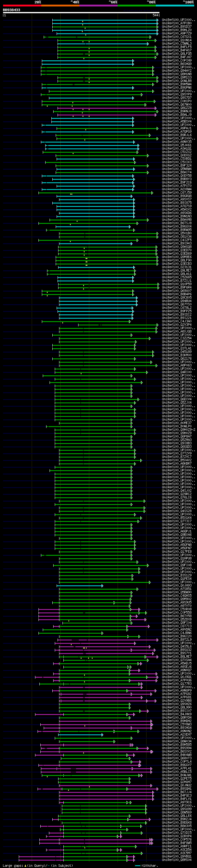Click the query end position 544
The width and height of the screenshot is (197, 868).
155,15
